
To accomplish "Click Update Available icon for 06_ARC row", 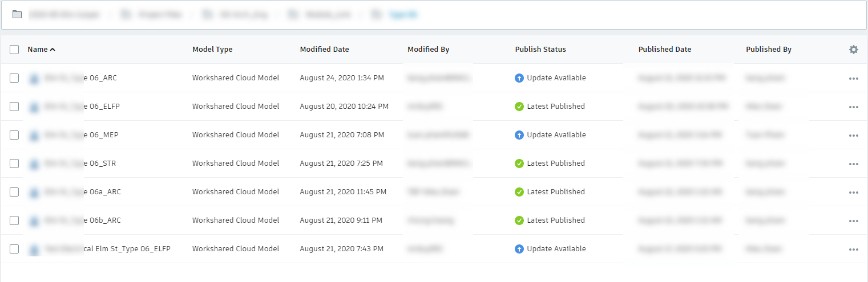I will [519, 78].
